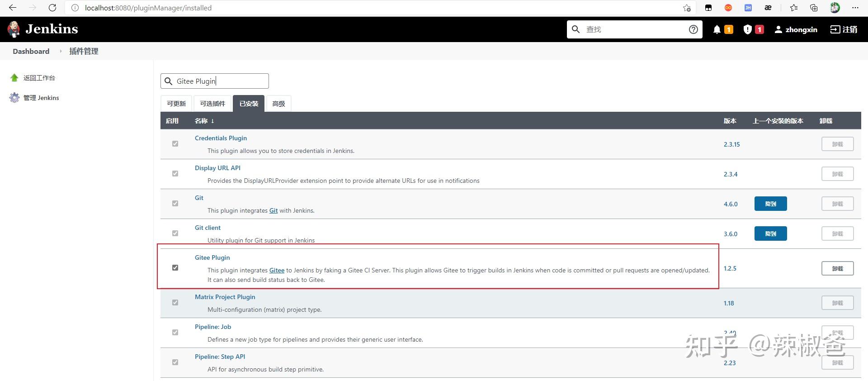Add page to favorites star icon
868x381 pixels.
pos(687,8)
